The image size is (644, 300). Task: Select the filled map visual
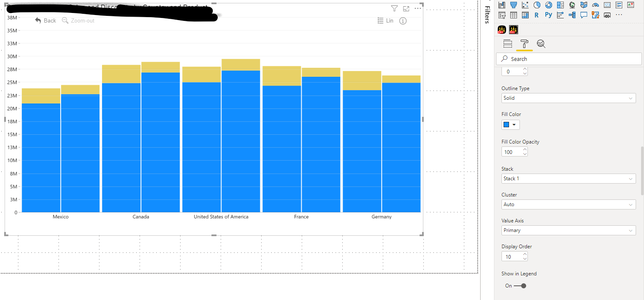click(584, 5)
